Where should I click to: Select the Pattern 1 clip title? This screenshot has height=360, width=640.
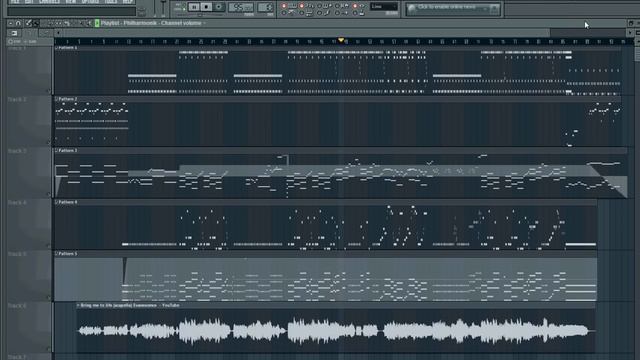click(x=67, y=48)
